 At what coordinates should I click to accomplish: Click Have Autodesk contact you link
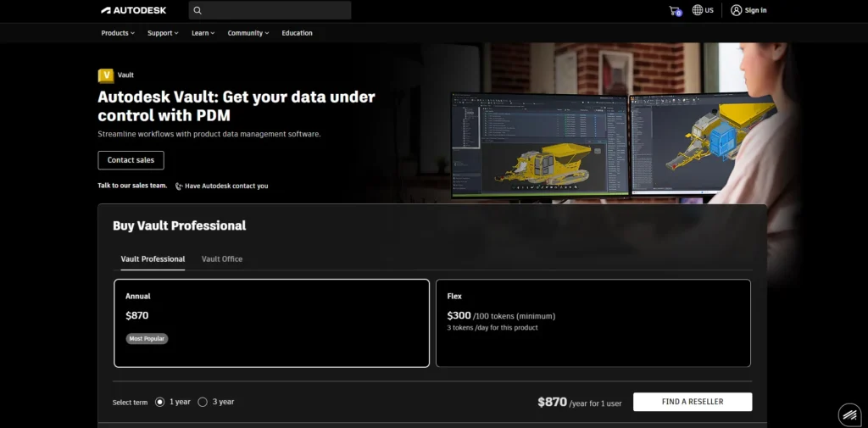click(226, 186)
